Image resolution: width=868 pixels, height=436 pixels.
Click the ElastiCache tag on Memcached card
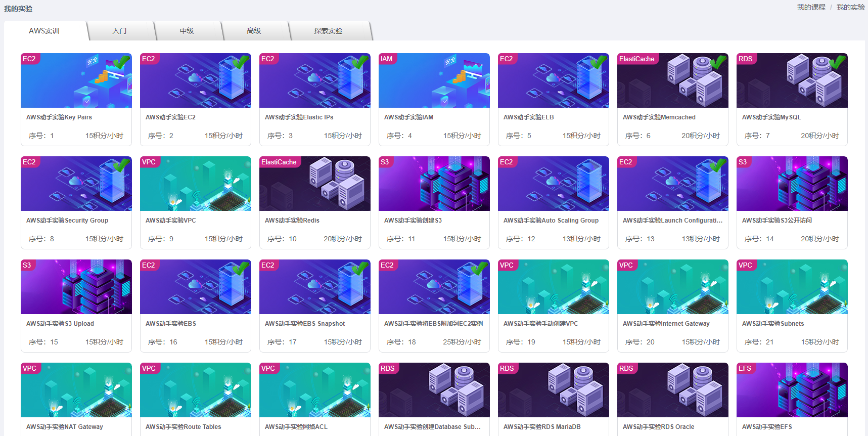[x=636, y=59]
